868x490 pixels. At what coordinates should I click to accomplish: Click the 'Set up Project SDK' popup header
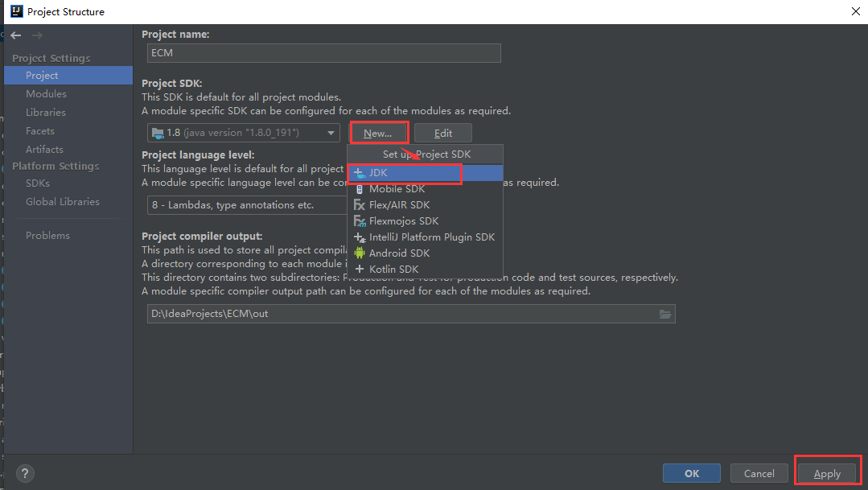click(x=425, y=154)
